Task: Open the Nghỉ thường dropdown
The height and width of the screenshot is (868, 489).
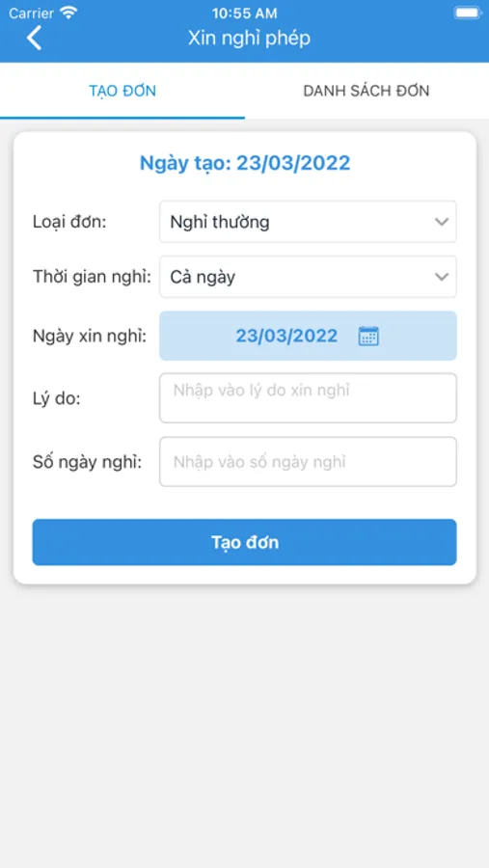Action: coord(308,222)
